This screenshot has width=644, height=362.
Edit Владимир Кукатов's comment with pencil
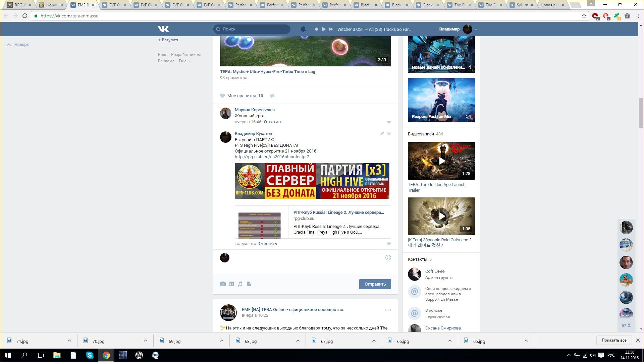(x=382, y=133)
